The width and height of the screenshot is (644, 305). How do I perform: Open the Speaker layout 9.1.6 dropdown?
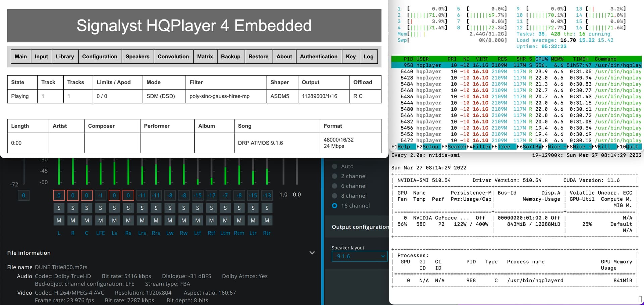point(360,256)
